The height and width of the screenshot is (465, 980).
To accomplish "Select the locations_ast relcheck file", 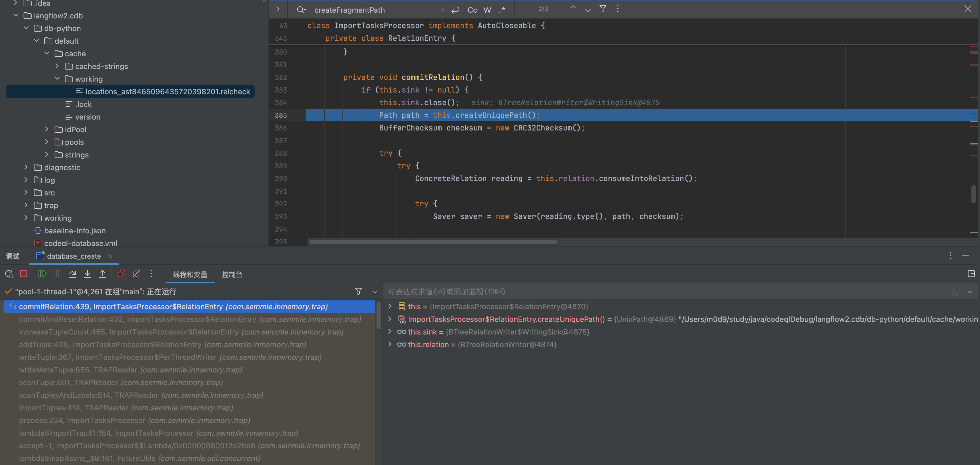I will click(x=130, y=91).
